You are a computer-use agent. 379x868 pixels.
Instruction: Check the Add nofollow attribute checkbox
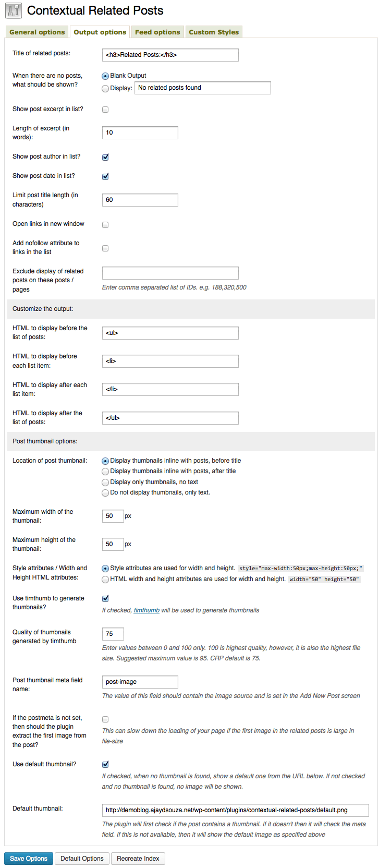(105, 248)
